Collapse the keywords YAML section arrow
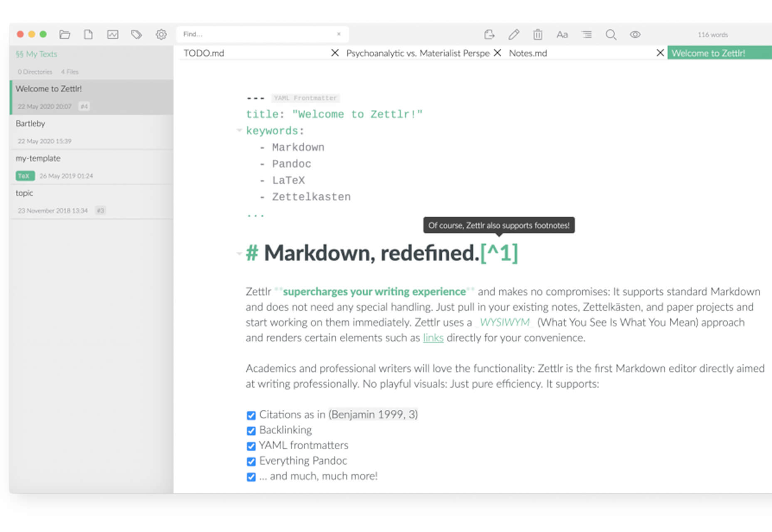 coord(239,131)
